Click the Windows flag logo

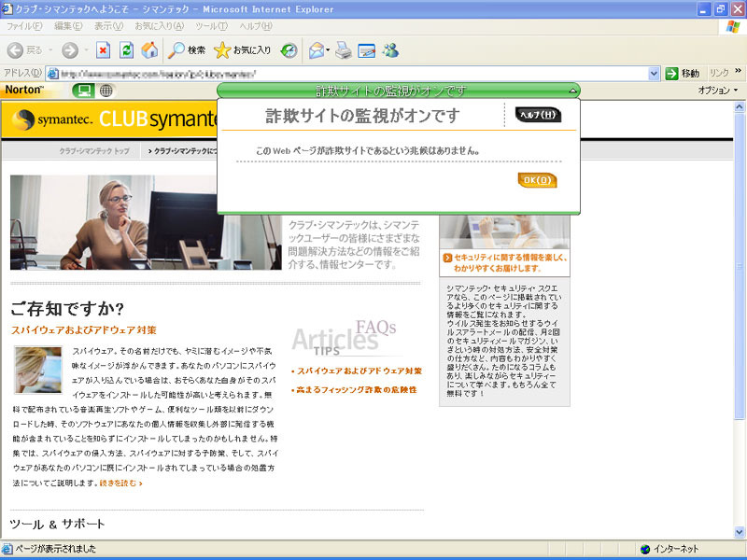click(x=733, y=27)
